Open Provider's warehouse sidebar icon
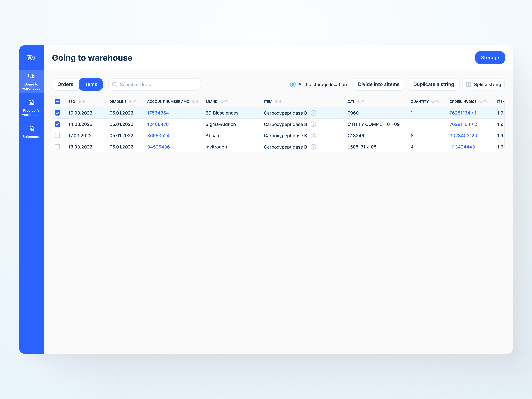This screenshot has width=532, height=399. [x=31, y=102]
